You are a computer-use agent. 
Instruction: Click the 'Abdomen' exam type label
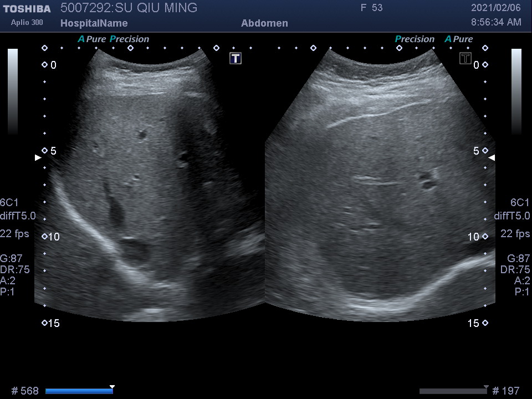265,23
